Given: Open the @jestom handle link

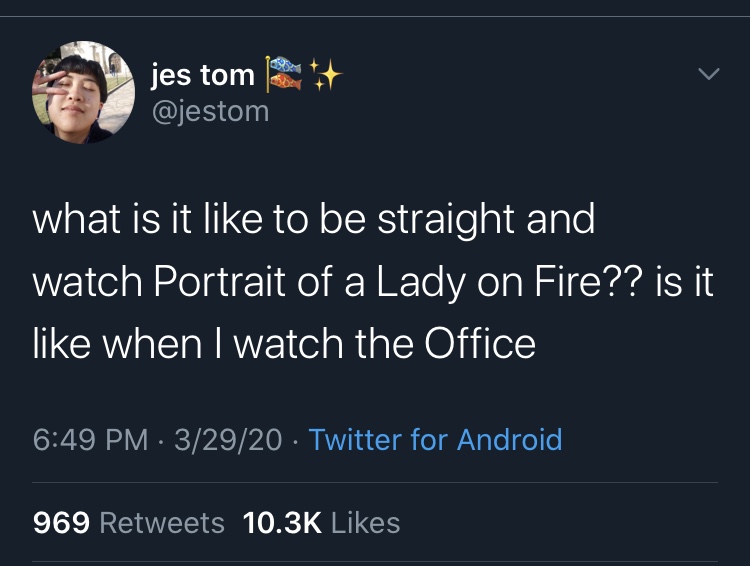Looking at the screenshot, I should pyautogui.click(x=209, y=110).
